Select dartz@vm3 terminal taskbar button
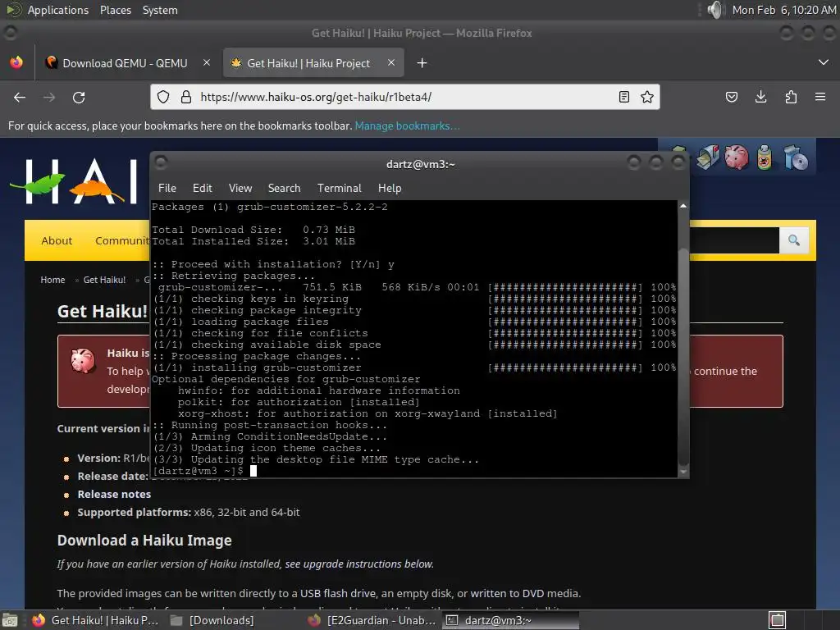 point(510,620)
